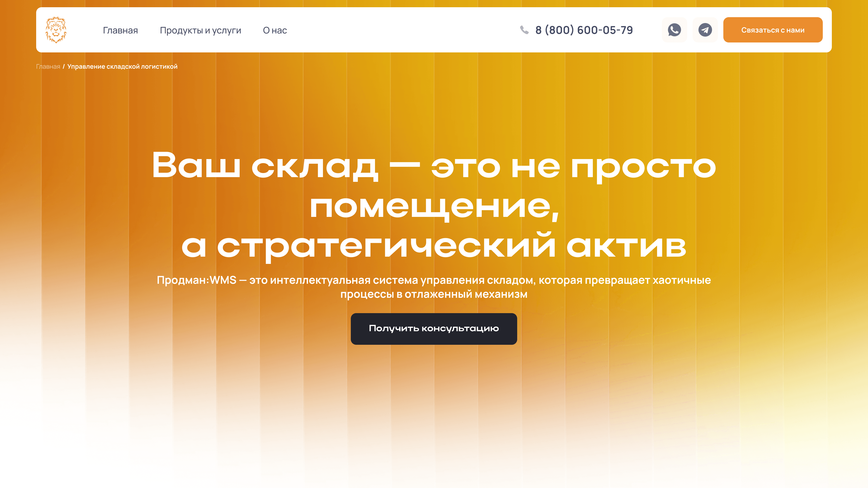Click the Связаться с нами button
The height and width of the screenshot is (488, 868).
tap(773, 30)
